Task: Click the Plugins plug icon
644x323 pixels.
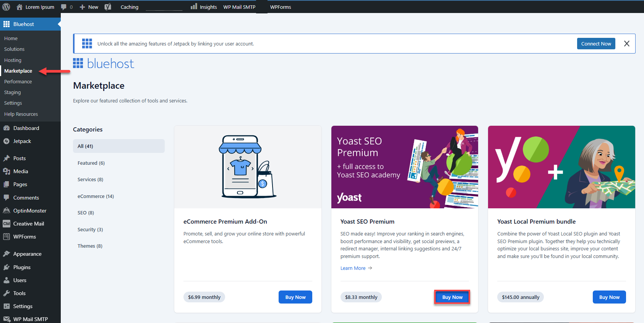Action: click(6, 267)
